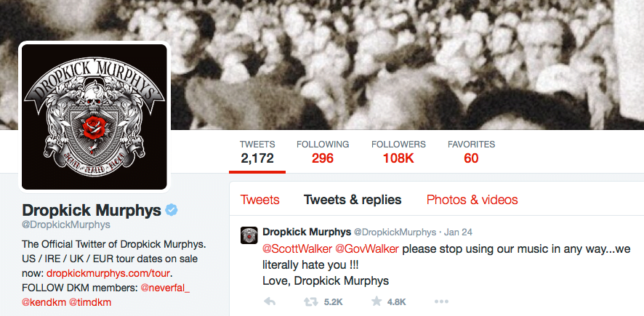Screen dimensions: 644x316
Task: Visit the @kendkm profile link
Action: click(44, 302)
